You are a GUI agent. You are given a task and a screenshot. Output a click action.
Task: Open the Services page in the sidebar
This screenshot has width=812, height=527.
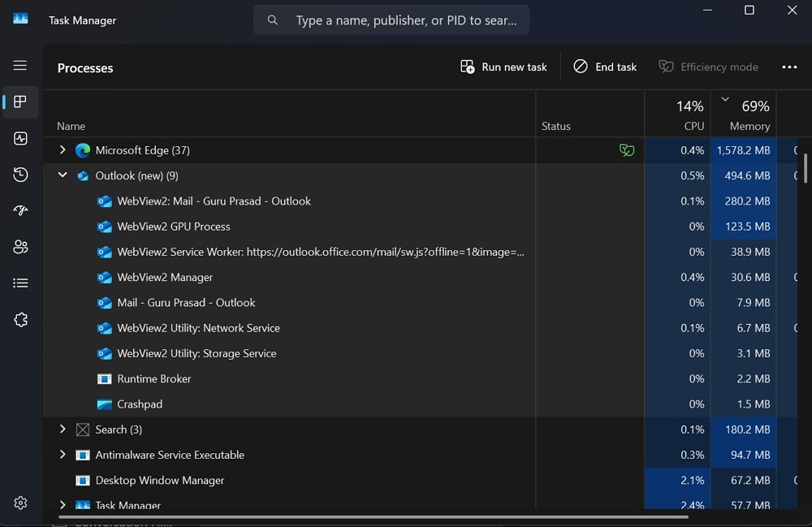(x=20, y=319)
